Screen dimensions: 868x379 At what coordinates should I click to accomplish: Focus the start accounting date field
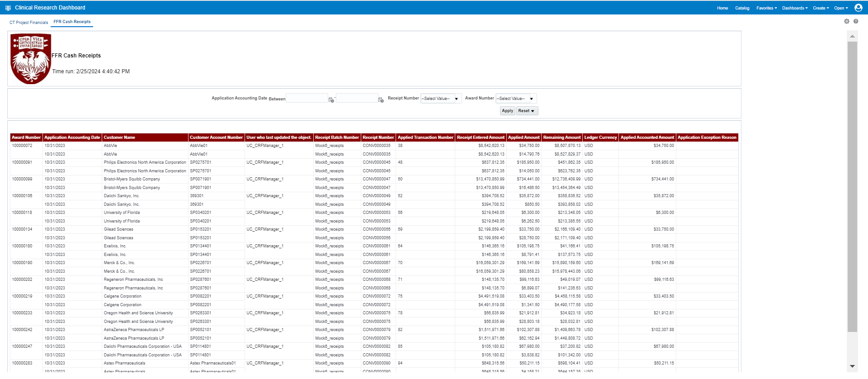pos(307,98)
